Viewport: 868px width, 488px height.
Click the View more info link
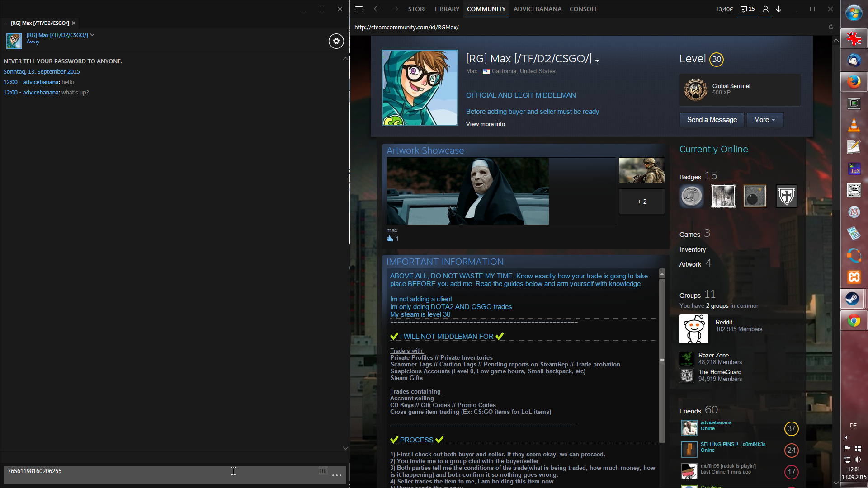(485, 124)
